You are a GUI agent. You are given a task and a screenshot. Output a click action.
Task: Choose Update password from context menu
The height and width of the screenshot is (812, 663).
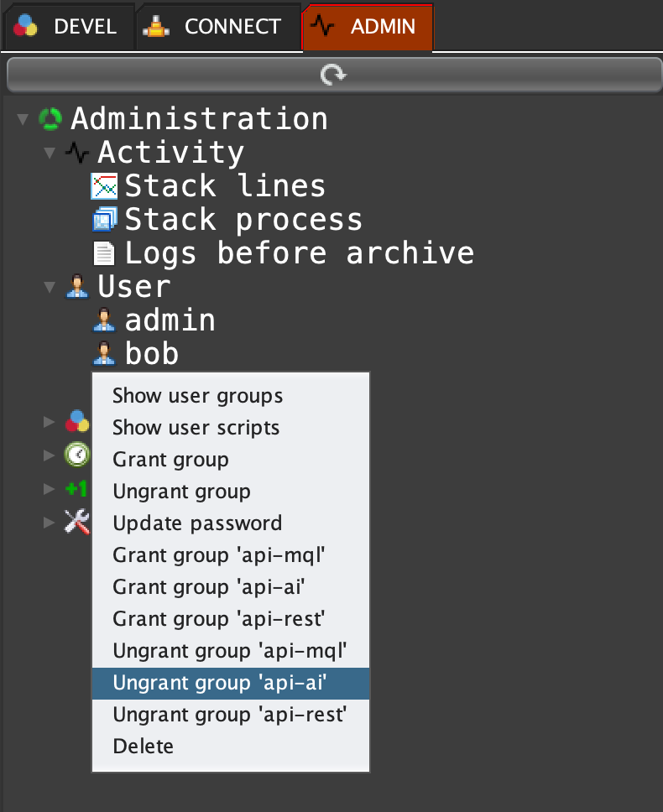coord(197,523)
